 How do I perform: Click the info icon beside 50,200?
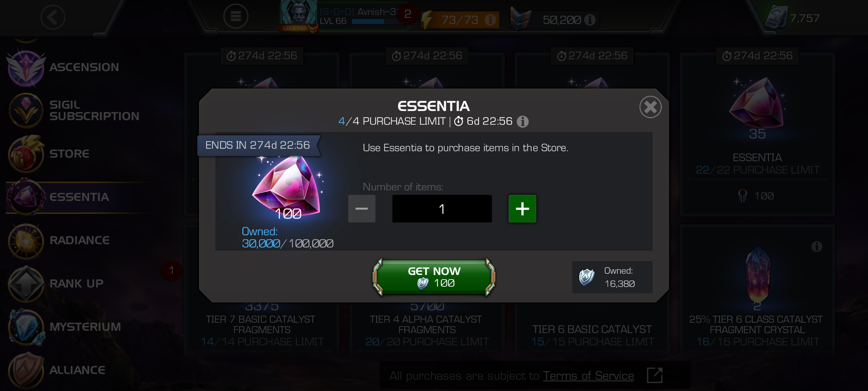pyautogui.click(x=590, y=20)
